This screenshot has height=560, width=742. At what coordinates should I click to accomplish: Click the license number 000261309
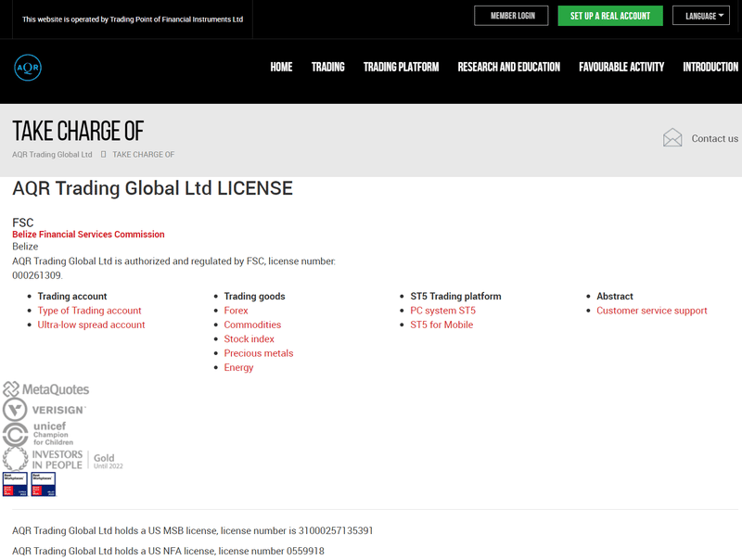(x=36, y=275)
